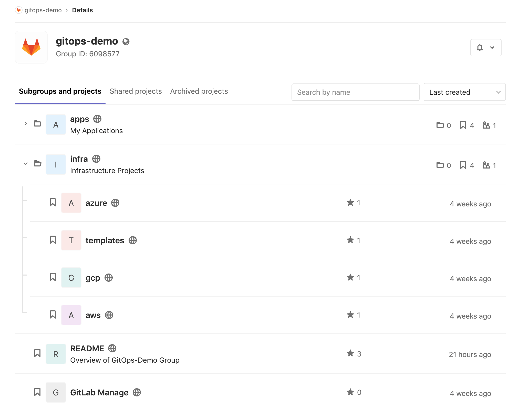The image size is (519, 420).
Task: Switch to the Shared projects tab
Action: tap(136, 91)
